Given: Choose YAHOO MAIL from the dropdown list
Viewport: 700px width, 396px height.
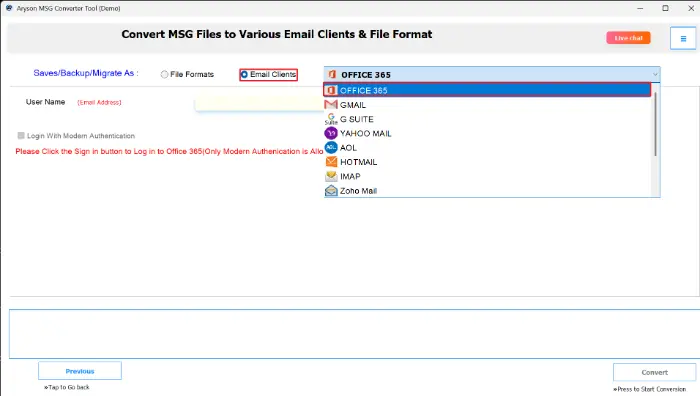Looking at the screenshot, I should coord(488,133).
